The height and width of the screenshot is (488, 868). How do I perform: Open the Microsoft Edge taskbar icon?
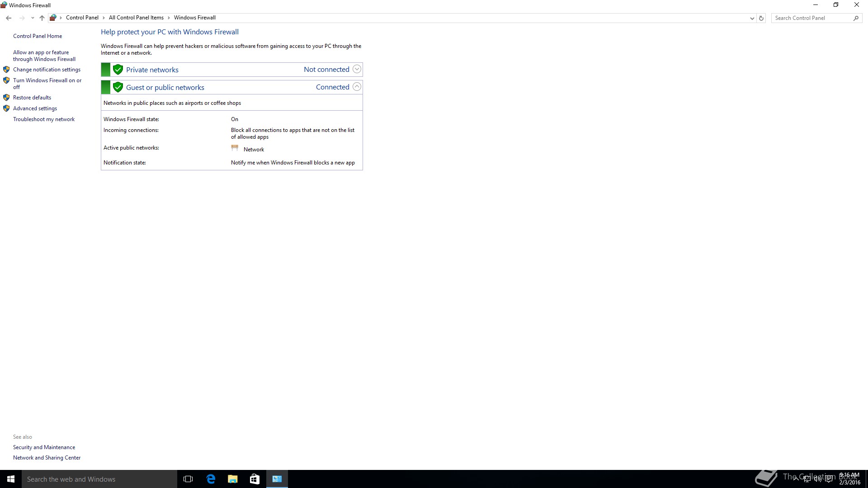(211, 479)
